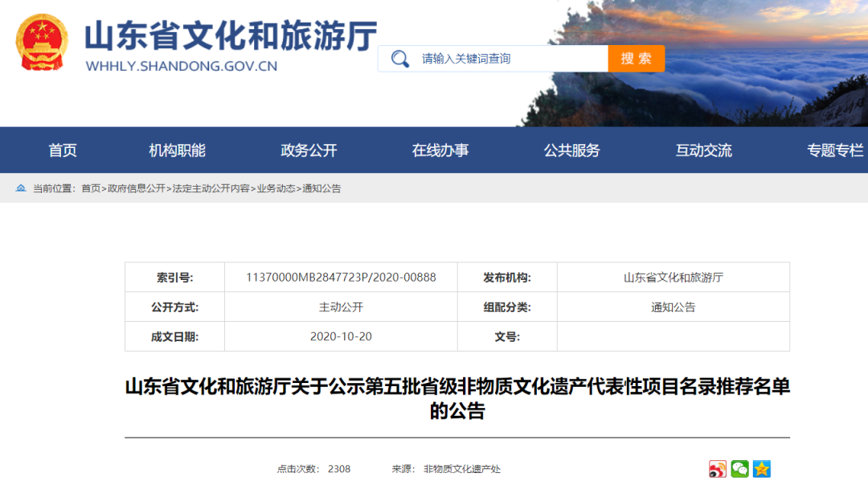The width and height of the screenshot is (868, 502).
Task: Open 法定主动公开内容 breadcrumb link
Action: click(x=211, y=188)
